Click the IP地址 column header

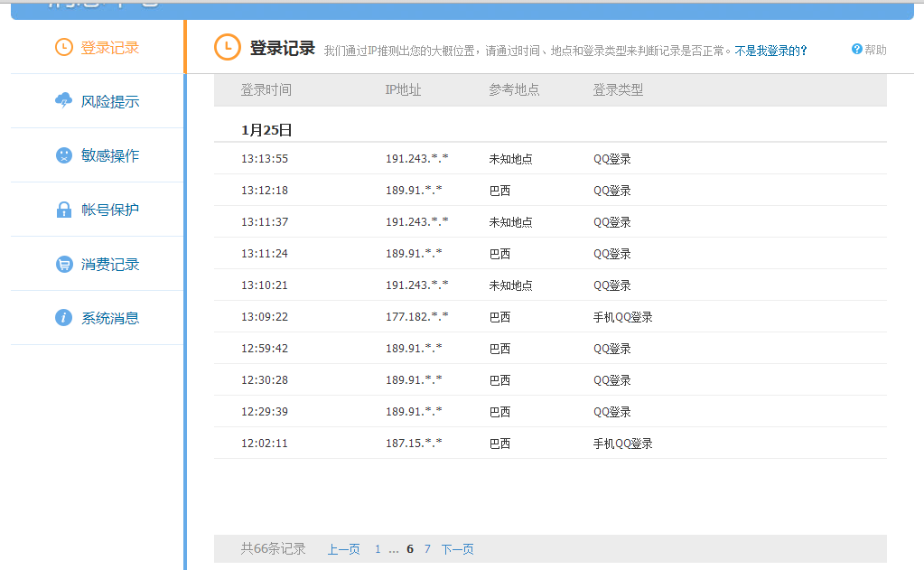click(x=403, y=89)
